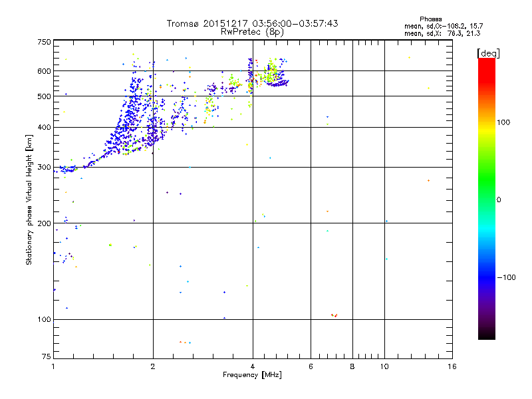The width and height of the screenshot is (532, 399).
Task: Click the y-axis tick label '300'
Action: click(x=44, y=168)
